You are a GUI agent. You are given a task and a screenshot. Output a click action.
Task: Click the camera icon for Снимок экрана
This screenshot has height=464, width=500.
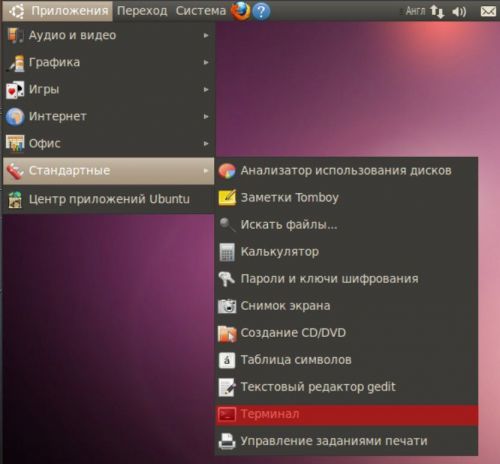pos(227,306)
